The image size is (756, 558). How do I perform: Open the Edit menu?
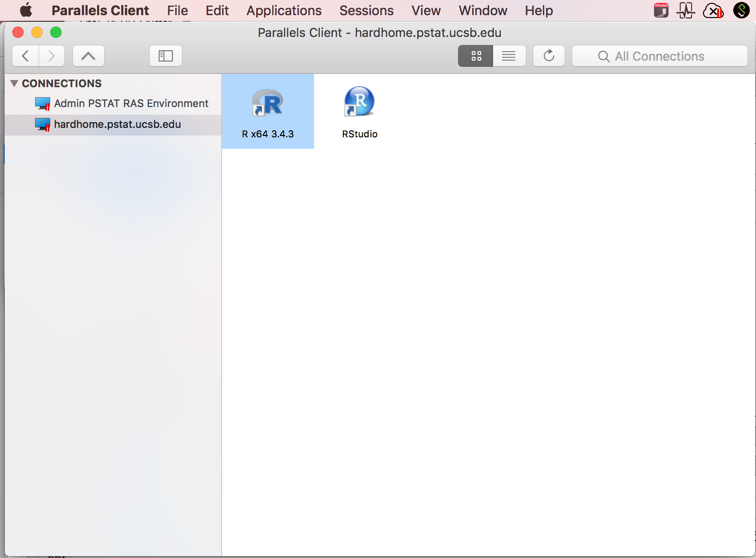click(217, 10)
